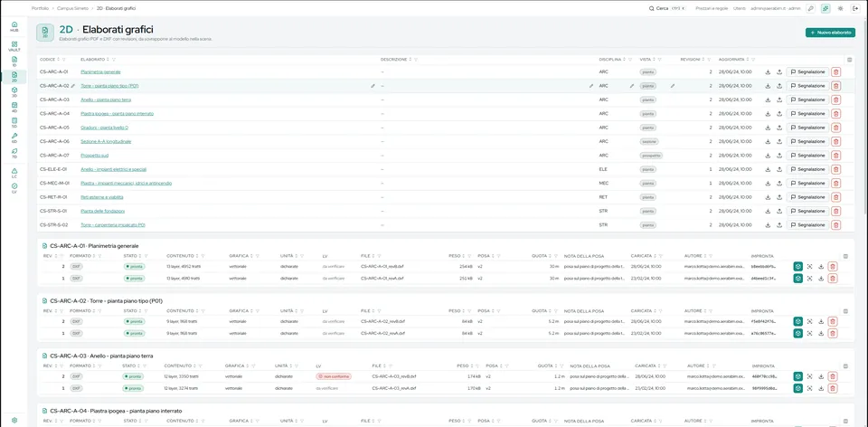Screen dimensions: 868x427
Task: Open column settings of main elaborati table
Action: (850, 60)
